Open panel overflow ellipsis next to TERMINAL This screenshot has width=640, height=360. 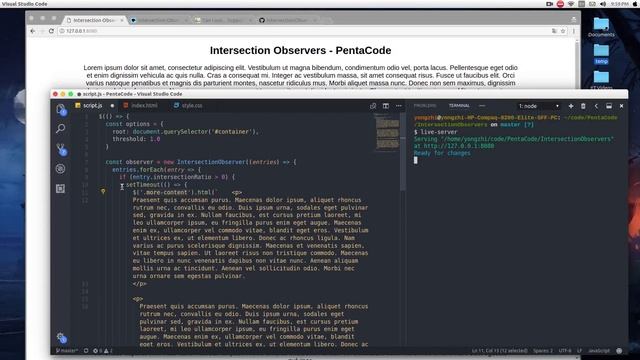[482, 106]
